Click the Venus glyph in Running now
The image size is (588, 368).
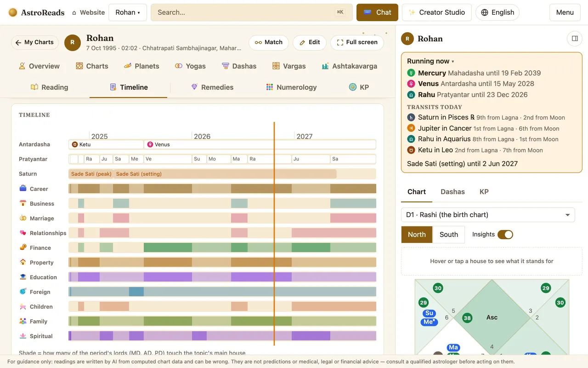411,84
